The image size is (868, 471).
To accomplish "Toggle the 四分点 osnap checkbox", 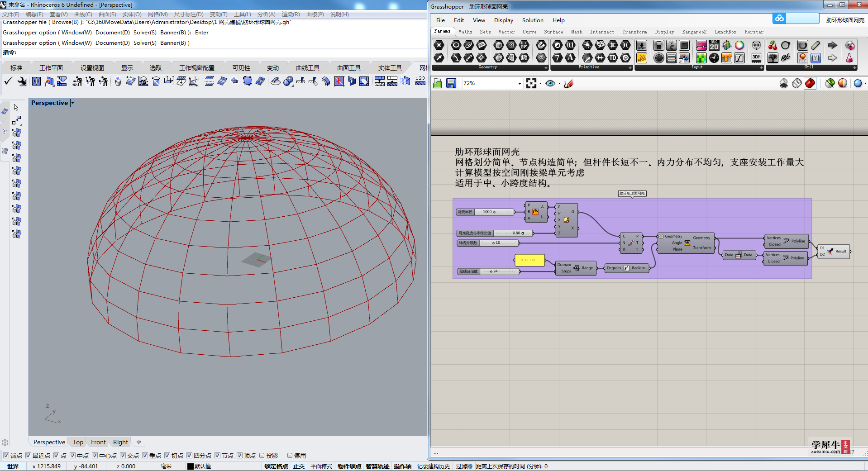I will (189, 456).
